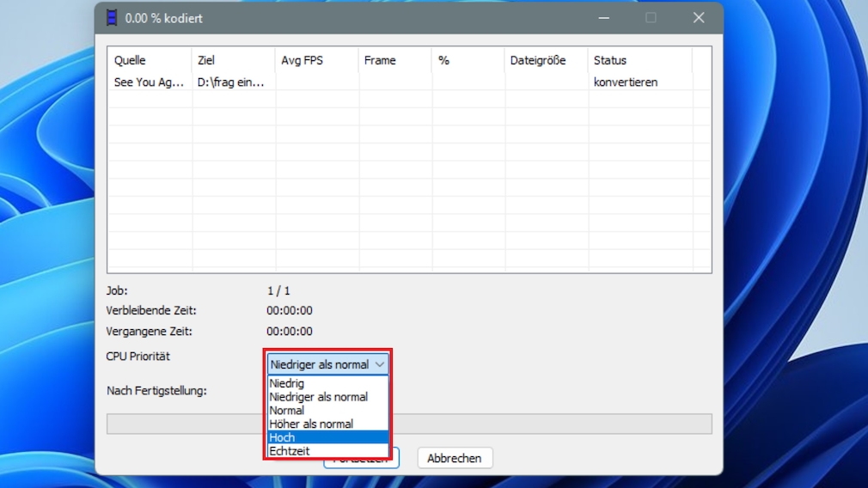The height and width of the screenshot is (488, 868).
Task: Sort by the Quelle column header
Action: pyautogui.click(x=131, y=60)
